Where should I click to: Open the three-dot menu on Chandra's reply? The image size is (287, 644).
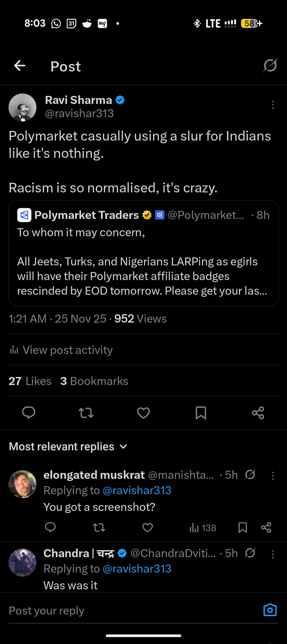click(x=273, y=554)
